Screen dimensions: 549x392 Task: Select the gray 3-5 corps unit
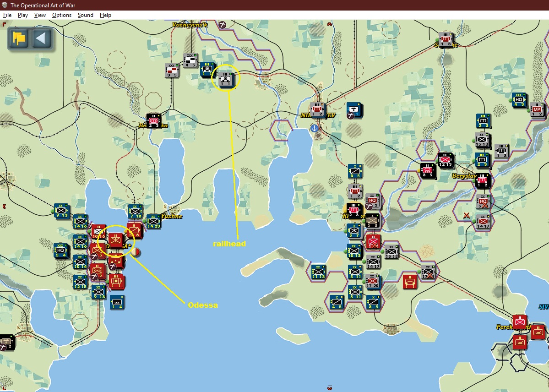172,71
